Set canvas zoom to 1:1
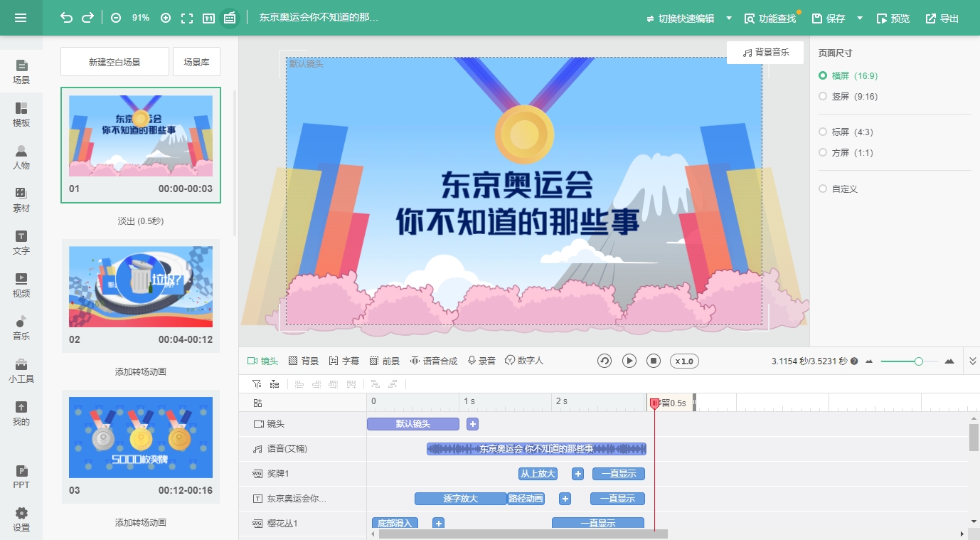The image size is (980, 540). click(208, 18)
